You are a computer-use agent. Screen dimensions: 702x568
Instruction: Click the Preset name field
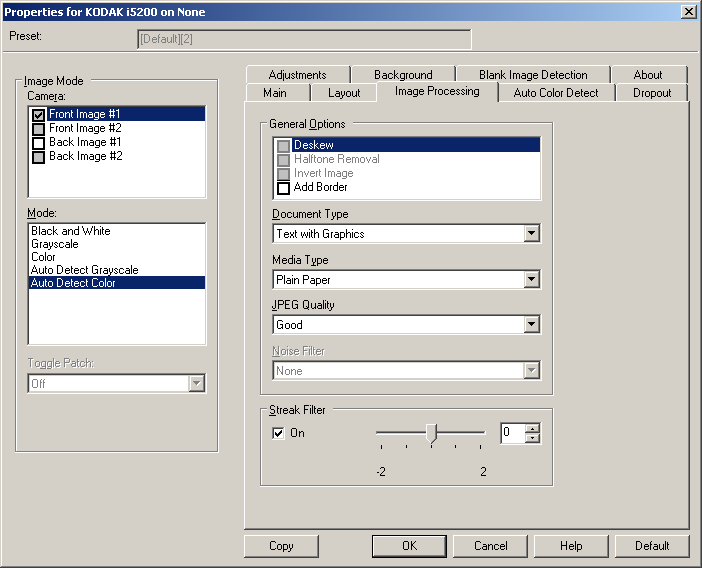pos(304,39)
